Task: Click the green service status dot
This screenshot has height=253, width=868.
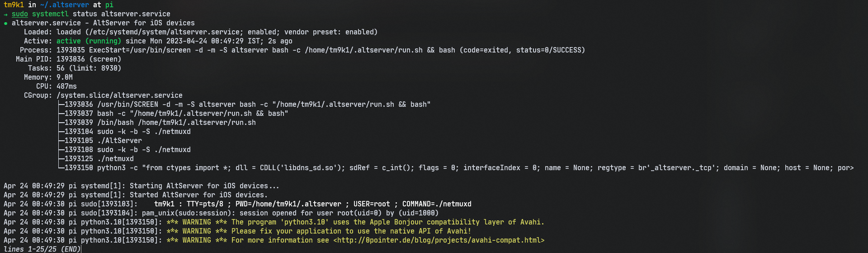Action: [x=5, y=23]
